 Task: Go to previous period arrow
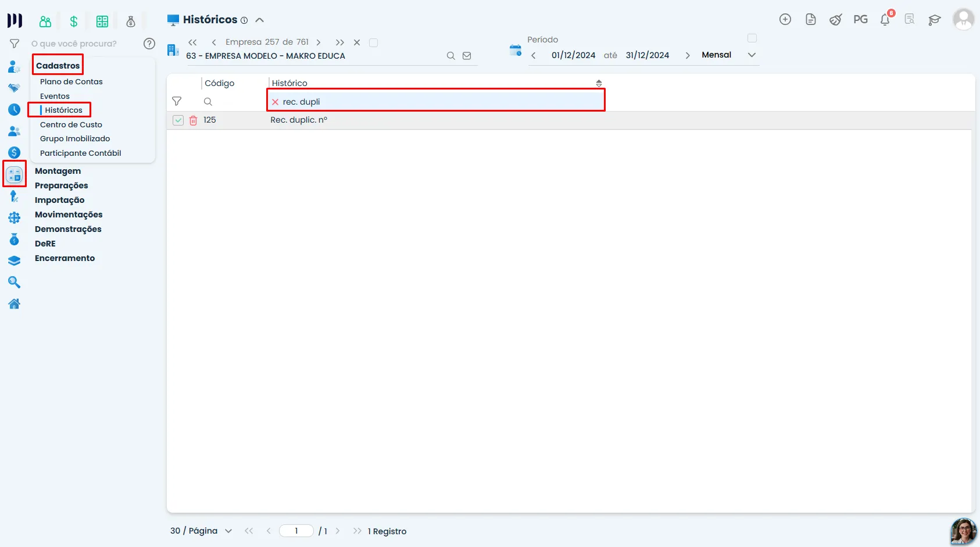click(x=534, y=55)
